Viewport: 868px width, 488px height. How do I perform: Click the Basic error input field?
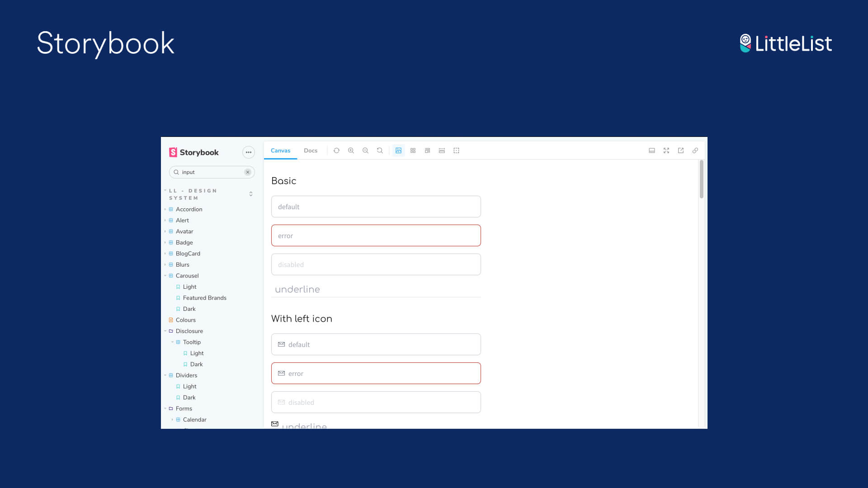coord(376,235)
